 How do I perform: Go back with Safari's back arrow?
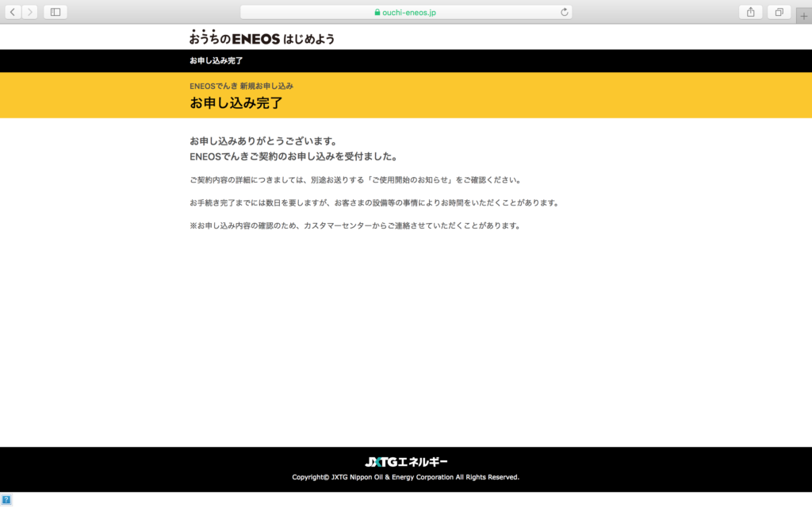tap(13, 12)
